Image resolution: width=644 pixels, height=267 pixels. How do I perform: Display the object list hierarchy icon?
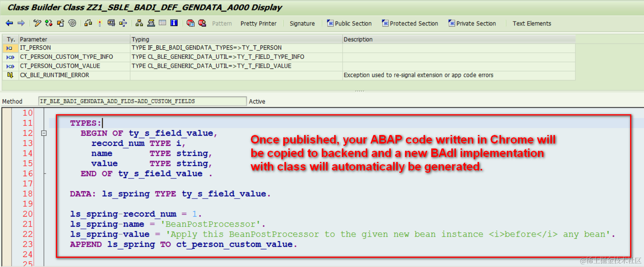coord(139,23)
